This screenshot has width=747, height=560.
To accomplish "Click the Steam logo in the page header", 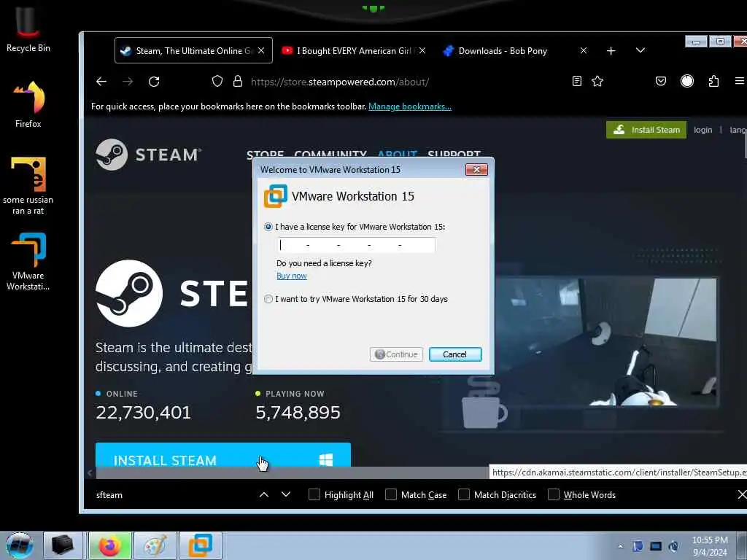I will pyautogui.click(x=148, y=155).
